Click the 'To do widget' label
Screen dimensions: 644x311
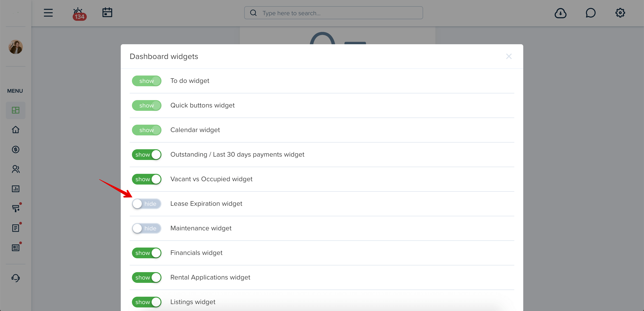tap(190, 81)
